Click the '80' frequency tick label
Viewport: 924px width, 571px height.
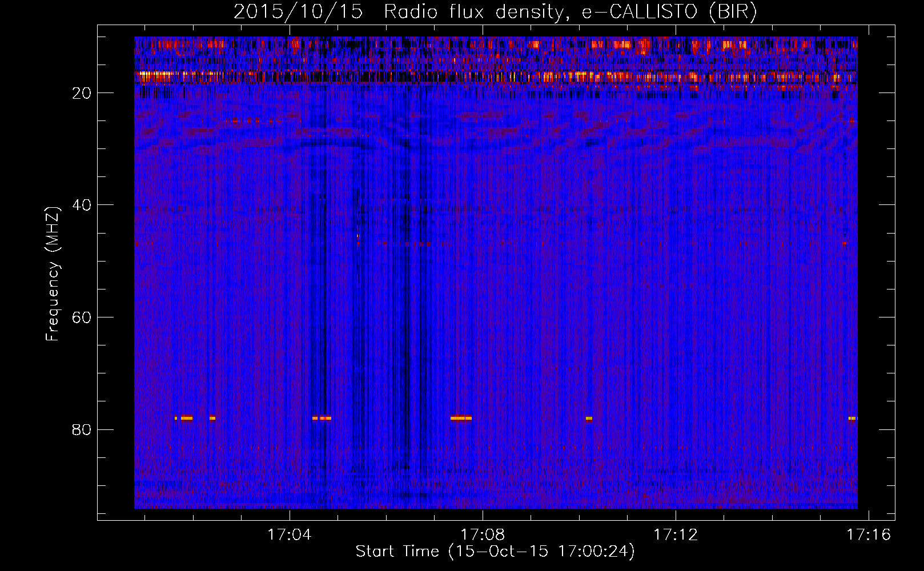(82, 429)
